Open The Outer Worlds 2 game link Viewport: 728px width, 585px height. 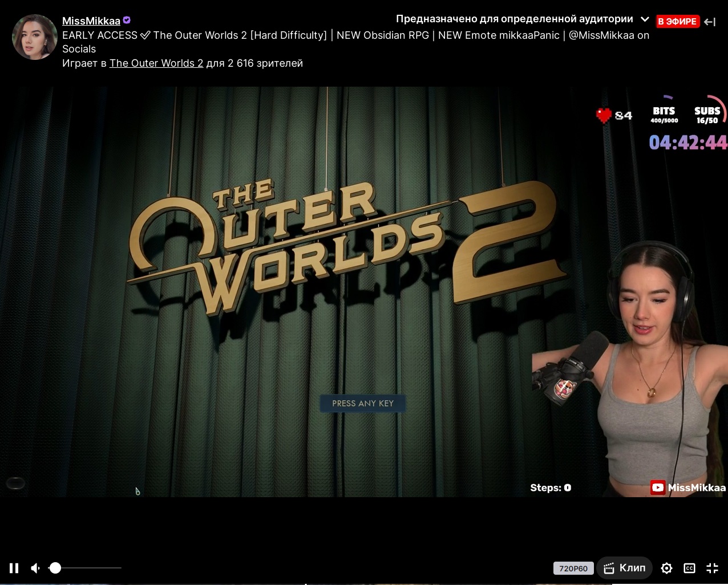(x=156, y=63)
